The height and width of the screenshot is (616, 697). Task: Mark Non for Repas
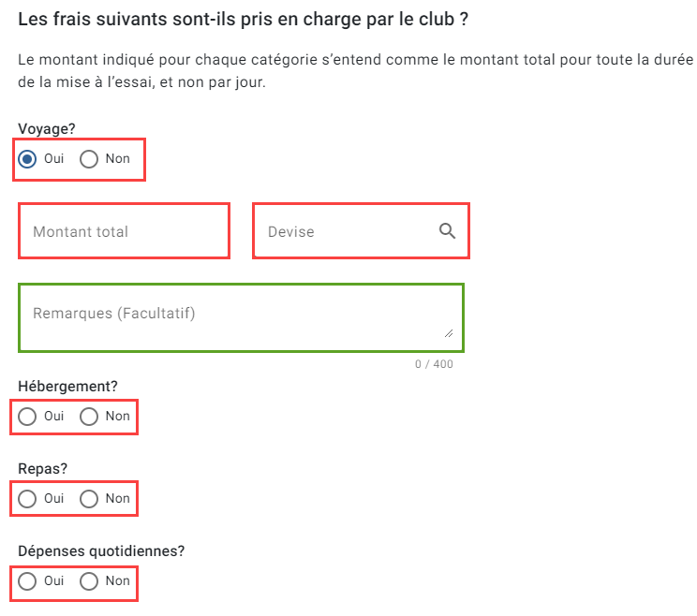tap(89, 499)
